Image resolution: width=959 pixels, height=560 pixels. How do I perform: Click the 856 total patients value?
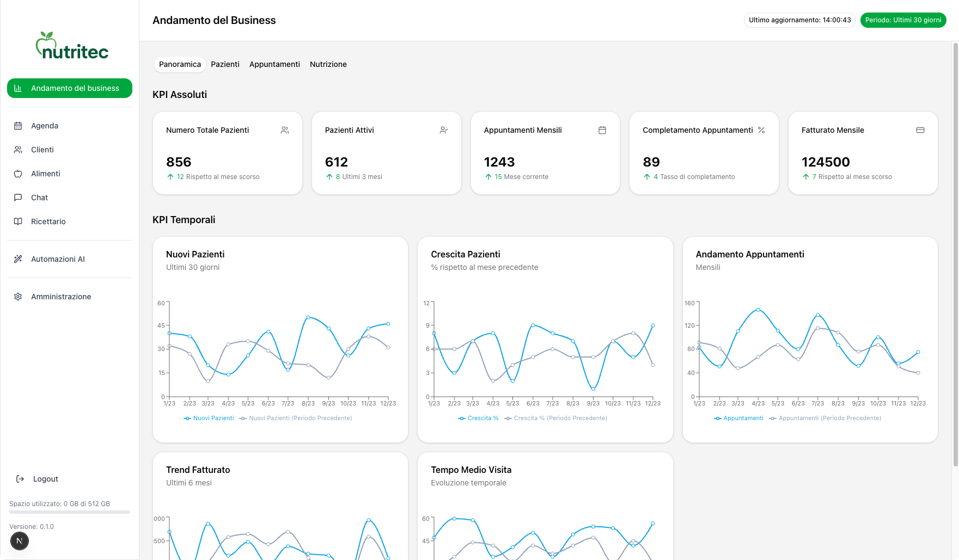179,162
